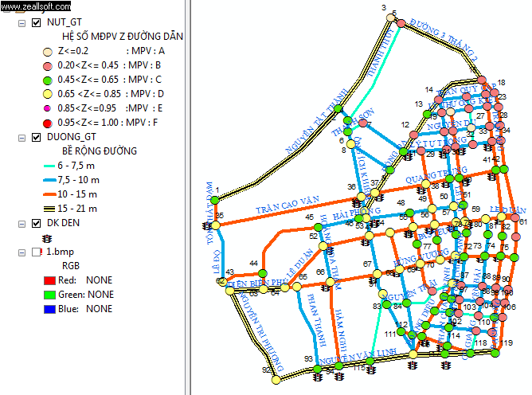Click the Blue band color swatch

[49, 309]
